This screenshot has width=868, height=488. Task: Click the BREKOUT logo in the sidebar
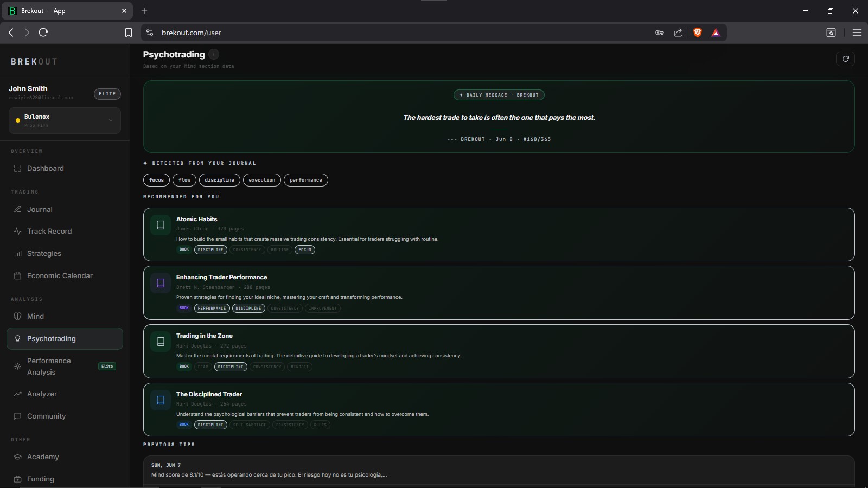click(34, 62)
